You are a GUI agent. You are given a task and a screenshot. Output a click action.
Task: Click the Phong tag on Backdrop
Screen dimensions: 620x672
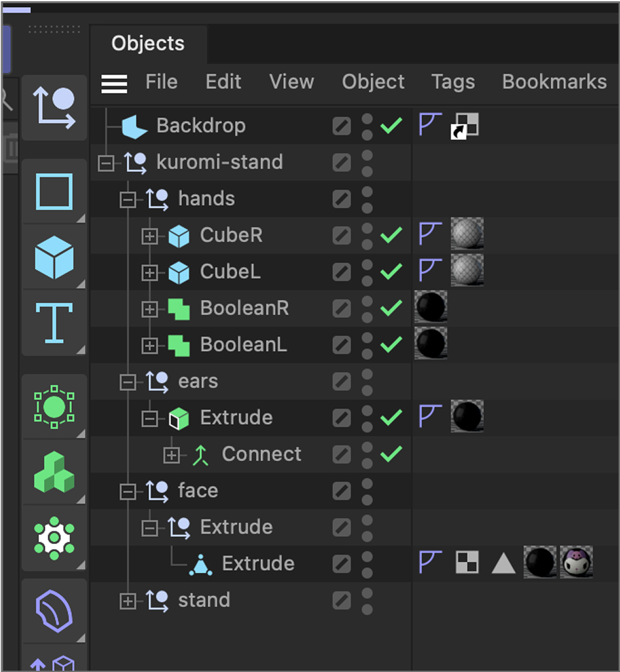tap(430, 125)
